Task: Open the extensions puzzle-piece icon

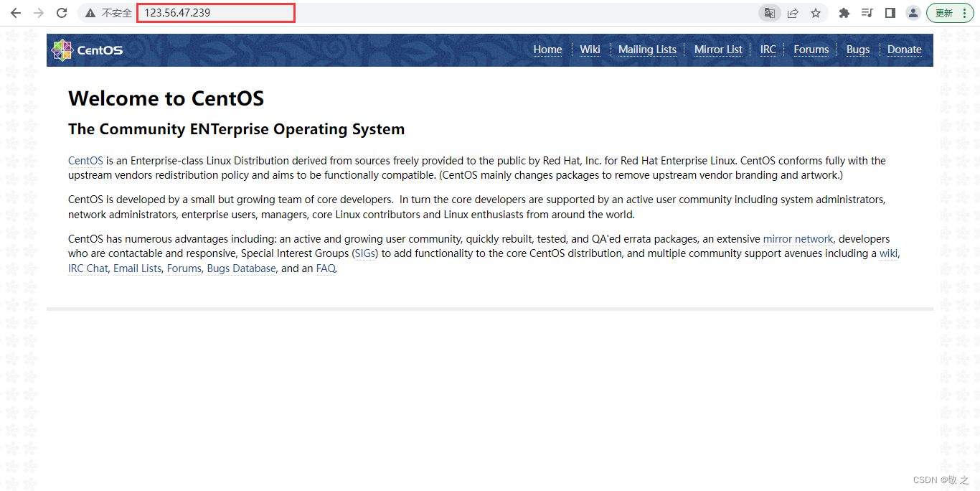Action: (x=844, y=13)
